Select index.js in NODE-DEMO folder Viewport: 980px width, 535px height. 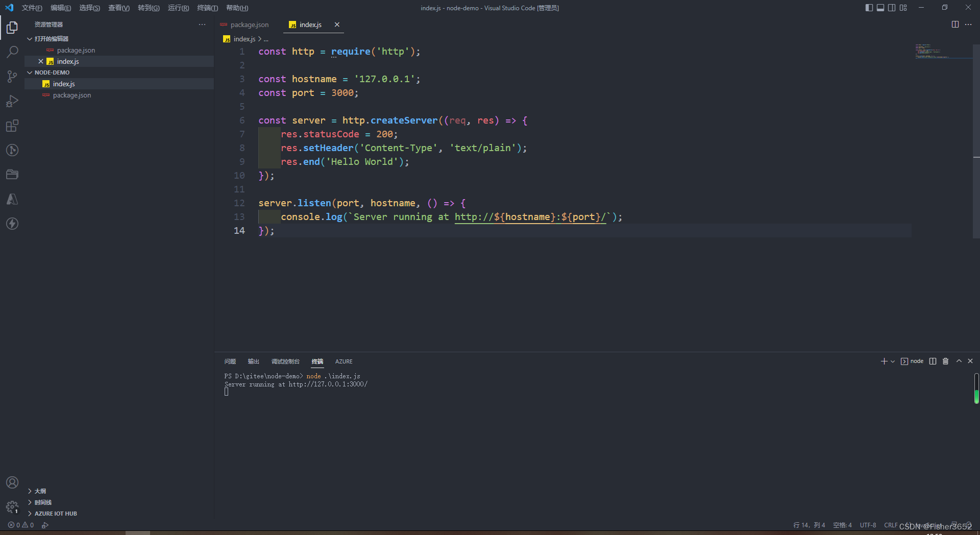click(119, 84)
